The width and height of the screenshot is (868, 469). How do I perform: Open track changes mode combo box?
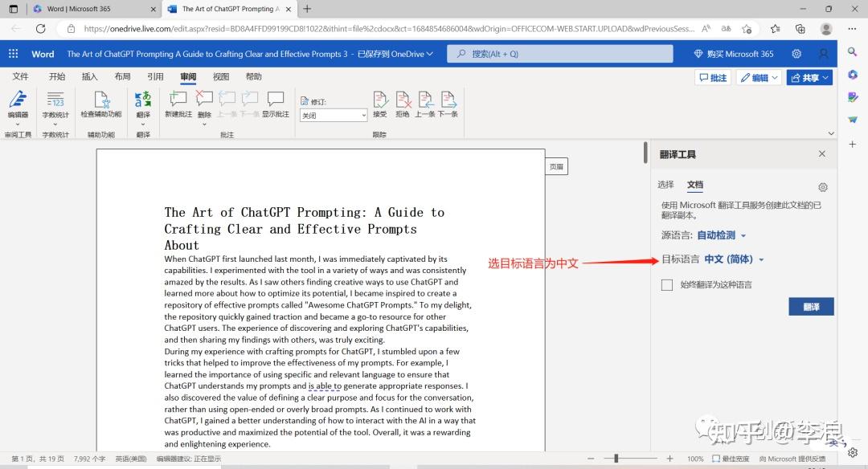(x=334, y=115)
